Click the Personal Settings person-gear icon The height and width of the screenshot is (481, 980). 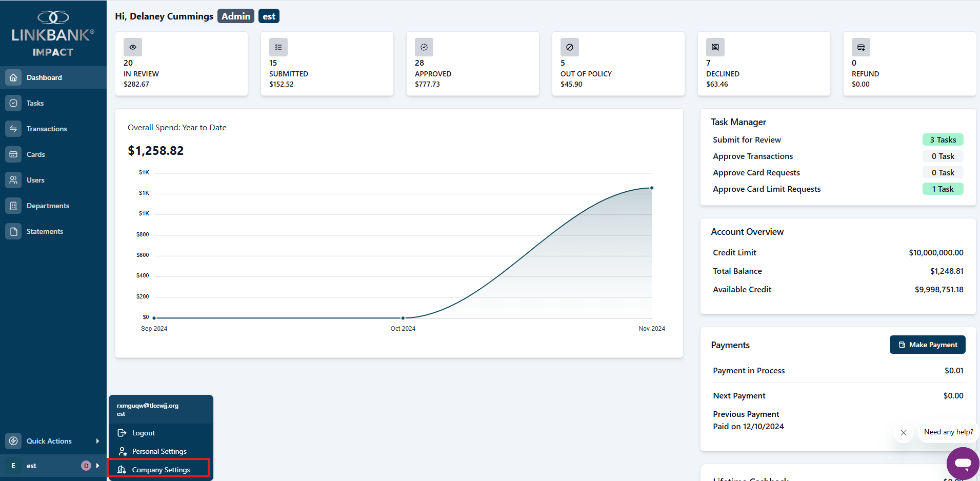click(122, 451)
